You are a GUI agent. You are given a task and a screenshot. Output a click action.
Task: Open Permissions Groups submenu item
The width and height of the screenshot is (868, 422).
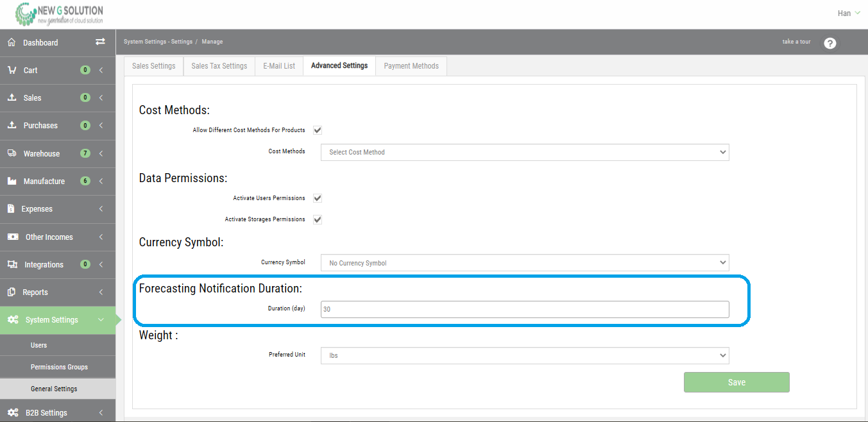(58, 367)
